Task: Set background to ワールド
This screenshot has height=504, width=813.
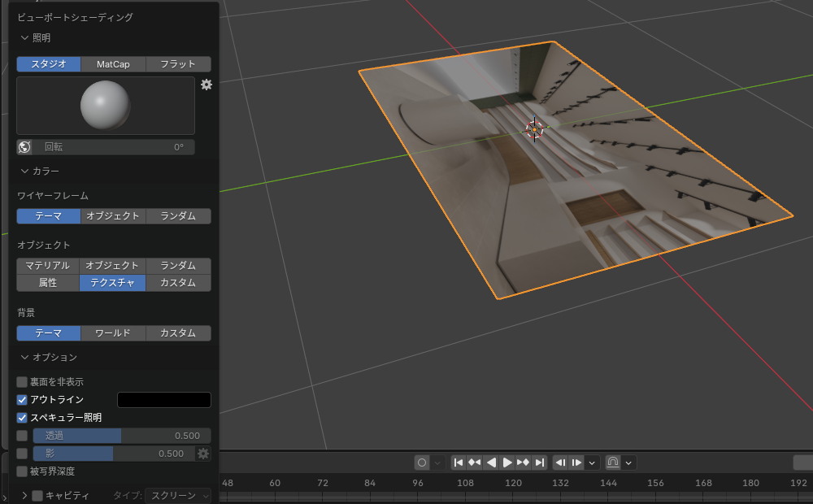Action: tap(113, 333)
